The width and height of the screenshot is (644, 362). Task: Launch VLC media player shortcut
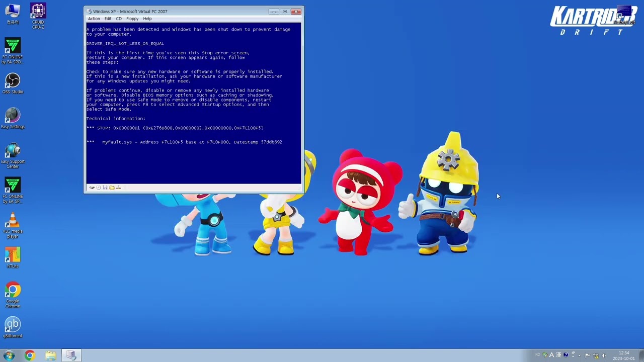(13, 226)
